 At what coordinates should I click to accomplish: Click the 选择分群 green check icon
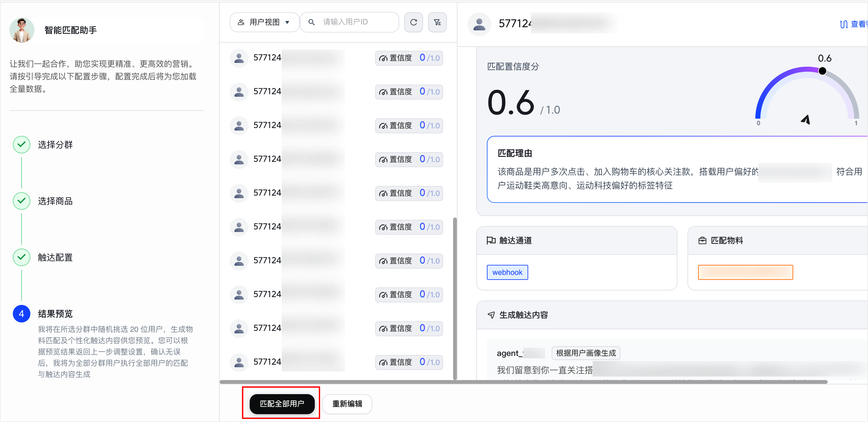click(22, 145)
